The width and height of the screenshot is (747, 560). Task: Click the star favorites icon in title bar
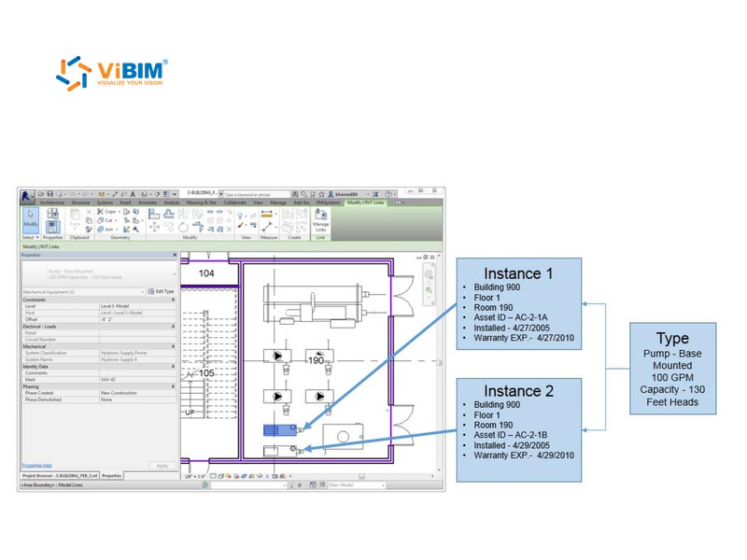321,194
